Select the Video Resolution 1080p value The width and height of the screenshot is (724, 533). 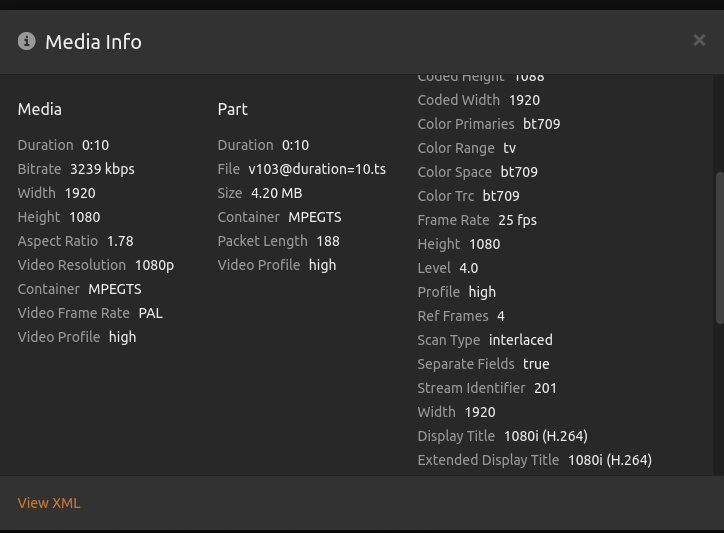[154, 265]
